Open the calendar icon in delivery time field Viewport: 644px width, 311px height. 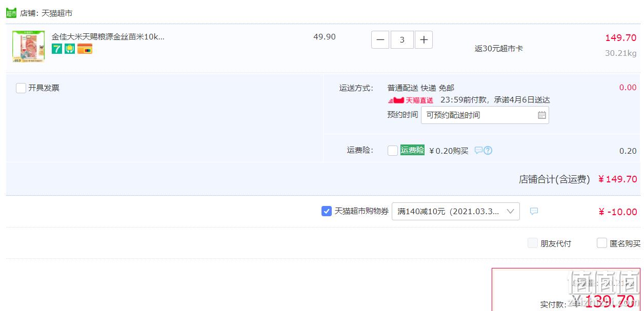pyautogui.click(x=542, y=115)
